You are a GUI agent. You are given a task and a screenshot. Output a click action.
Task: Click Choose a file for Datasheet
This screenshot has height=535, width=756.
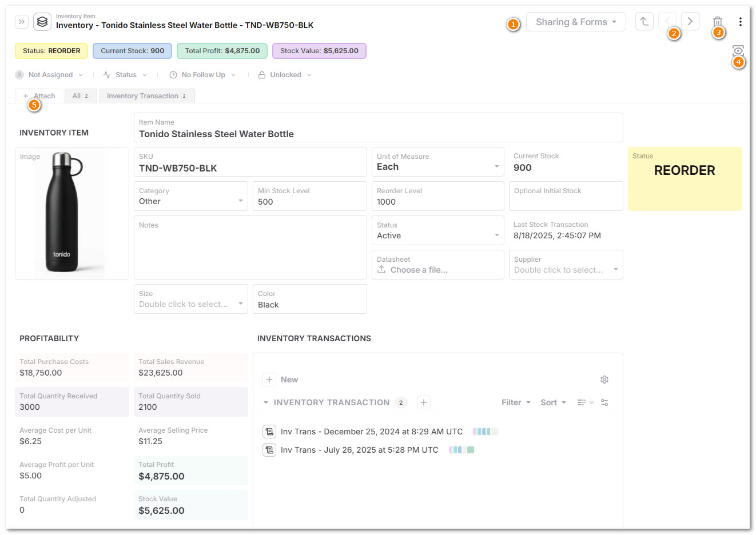tap(412, 270)
